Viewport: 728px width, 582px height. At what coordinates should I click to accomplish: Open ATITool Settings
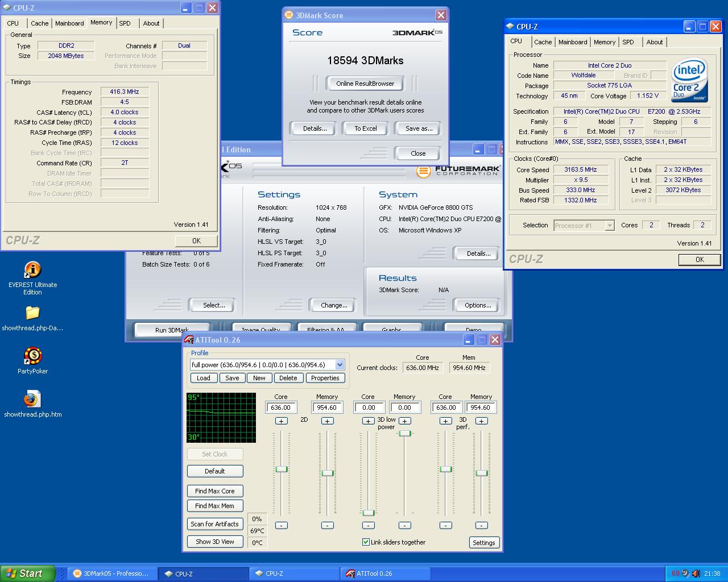click(484, 543)
